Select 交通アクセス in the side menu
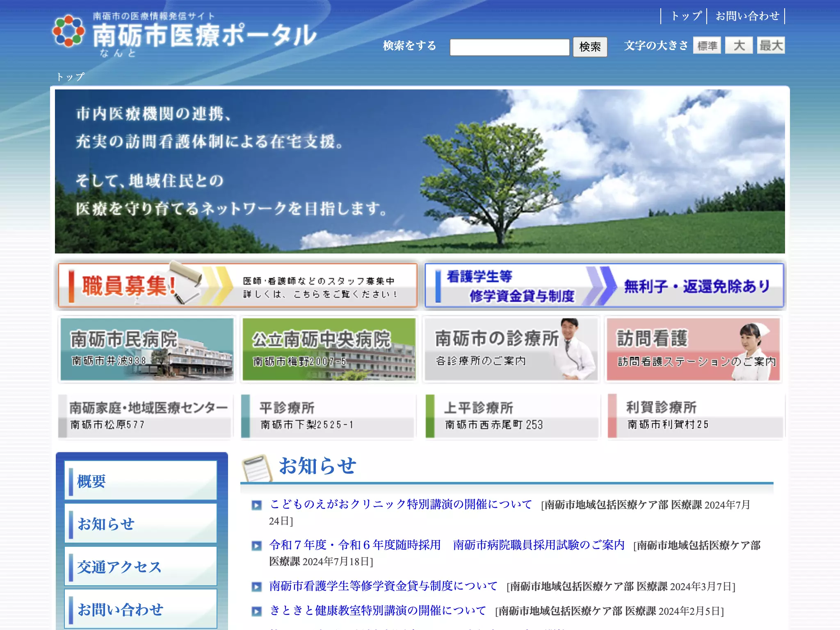This screenshot has width=840, height=630. tap(141, 566)
